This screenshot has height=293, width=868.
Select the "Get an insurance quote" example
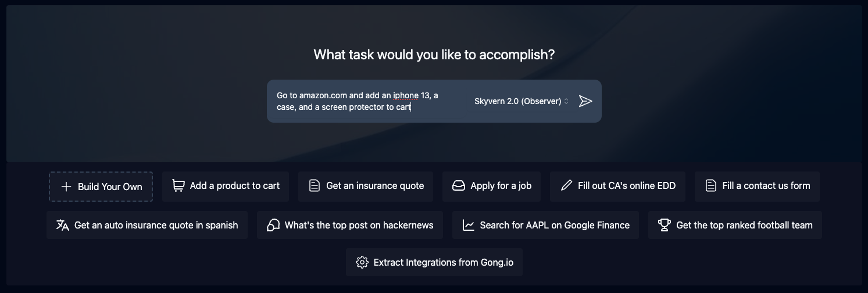click(x=375, y=186)
